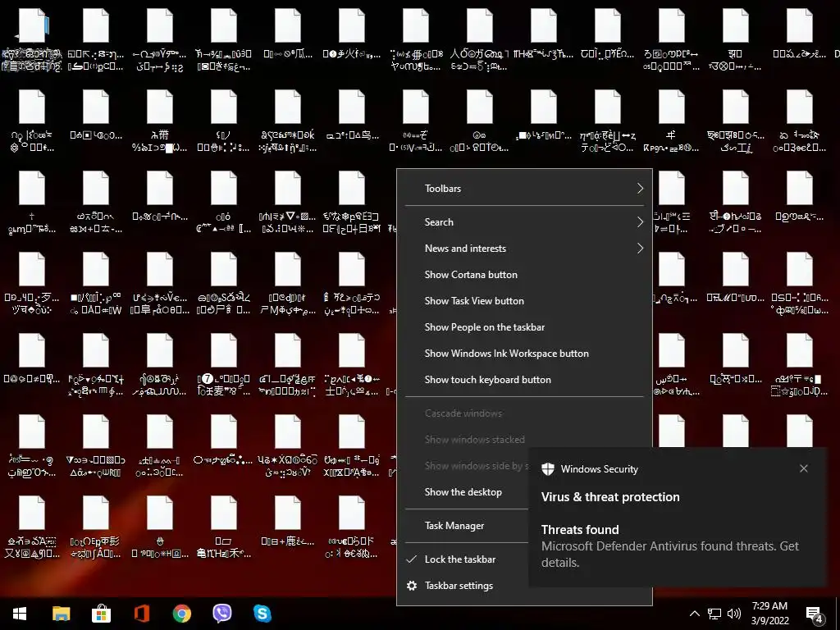The width and height of the screenshot is (840, 630).
Task: Open Viber from the taskbar
Action: click(221, 614)
